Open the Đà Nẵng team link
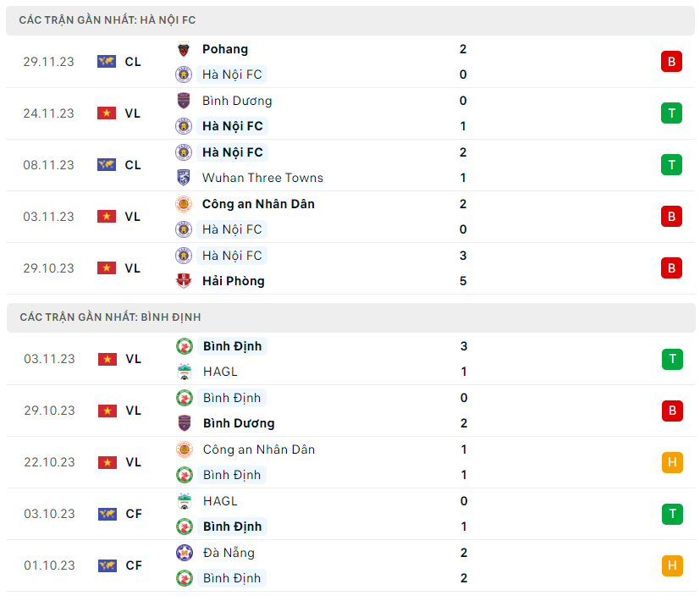 (229, 553)
